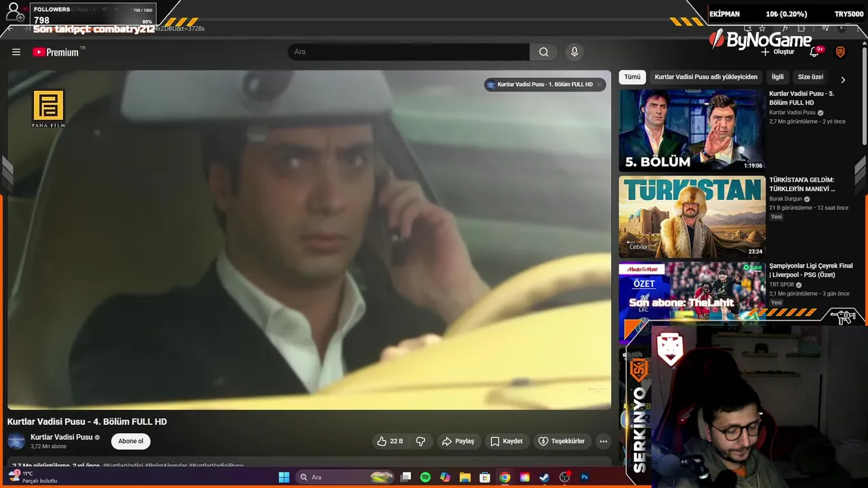Open the Türkistan video thumbnail
Screen dimensions: 868x488
tap(692, 217)
